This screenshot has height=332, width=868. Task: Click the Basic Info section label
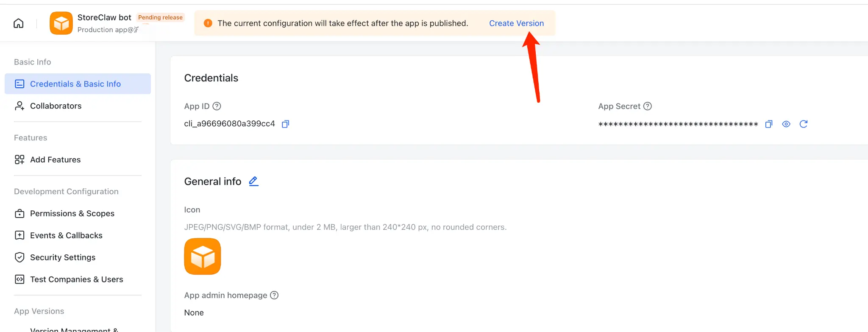(x=33, y=62)
